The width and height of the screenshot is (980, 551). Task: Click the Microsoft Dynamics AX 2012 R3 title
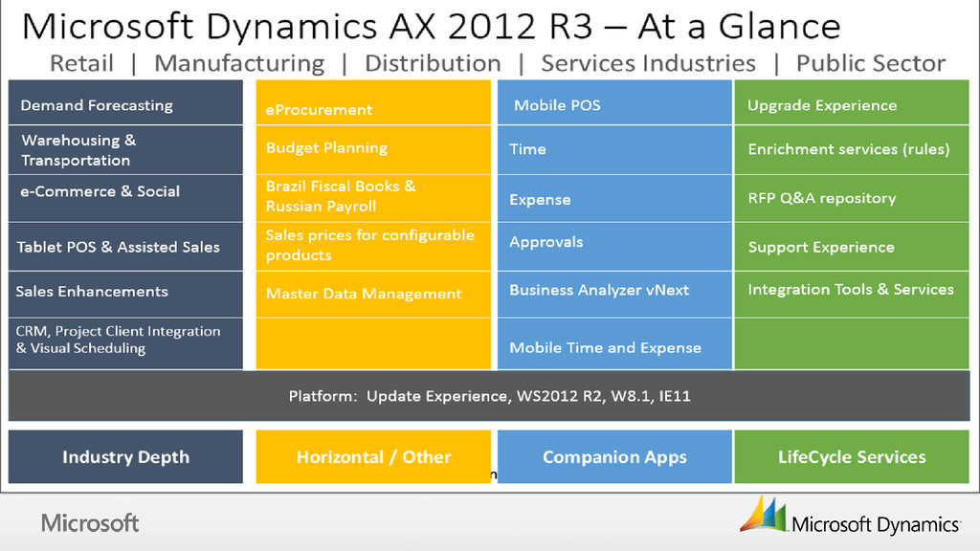[x=432, y=26]
